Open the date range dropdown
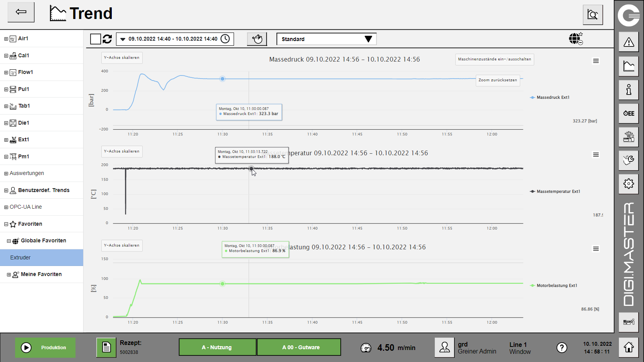Image resolution: width=644 pixels, height=362 pixels. 175,39
